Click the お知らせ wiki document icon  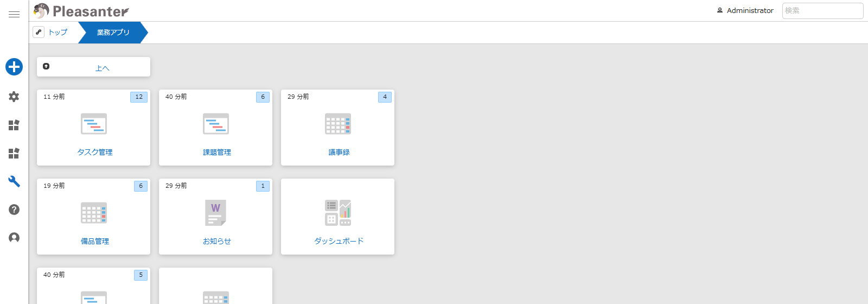(216, 213)
